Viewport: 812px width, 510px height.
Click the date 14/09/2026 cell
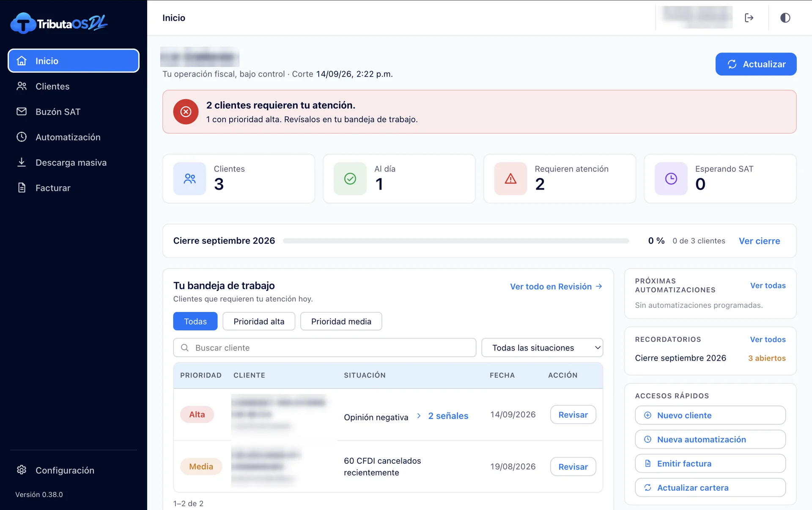point(513,414)
